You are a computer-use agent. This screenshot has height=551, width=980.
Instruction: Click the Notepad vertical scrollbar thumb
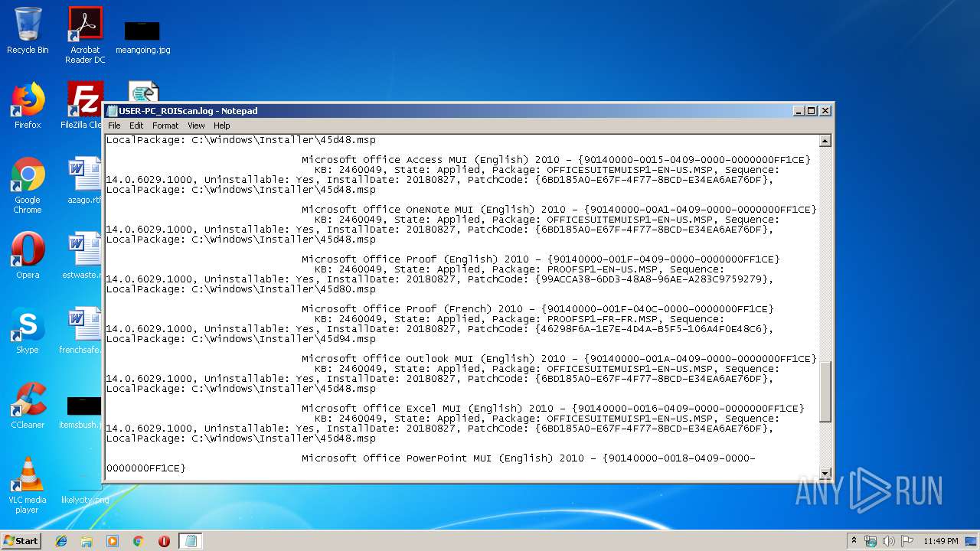point(825,391)
